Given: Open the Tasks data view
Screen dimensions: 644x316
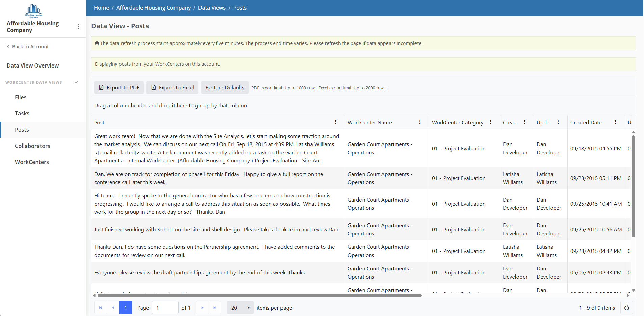Looking at the screenshot, I should pyautogui.click(x=22, y=113).
